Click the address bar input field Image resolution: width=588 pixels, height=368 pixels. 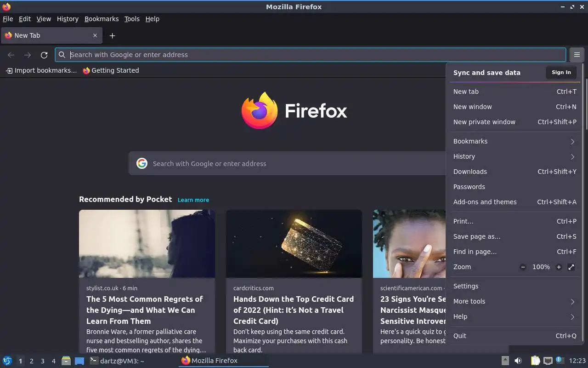click(311, 55)
